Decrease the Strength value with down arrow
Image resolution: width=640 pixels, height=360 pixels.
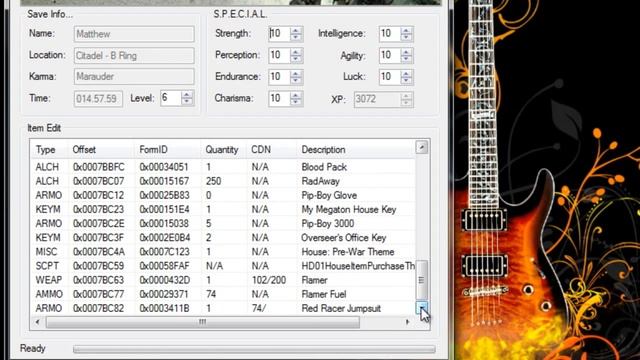coord(296,37)
